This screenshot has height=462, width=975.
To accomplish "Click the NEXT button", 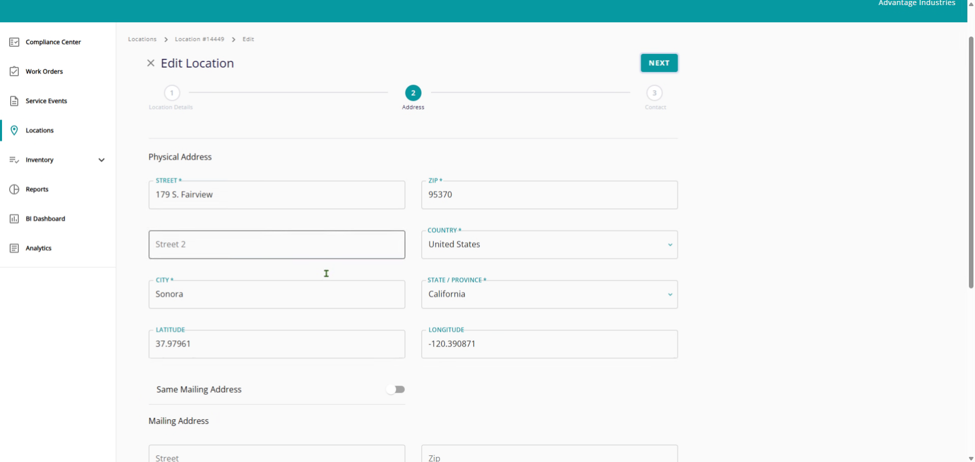I will (x=659, y=63).
